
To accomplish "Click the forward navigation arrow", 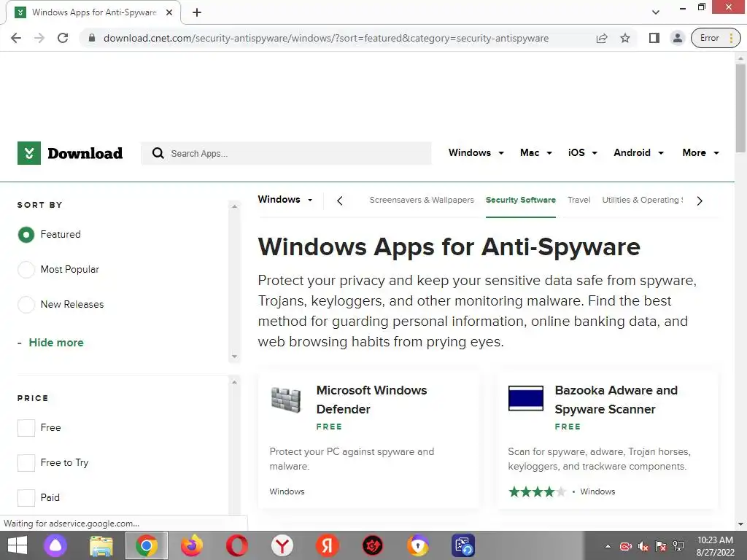I will pyautogui.click(x=39, y=38).
